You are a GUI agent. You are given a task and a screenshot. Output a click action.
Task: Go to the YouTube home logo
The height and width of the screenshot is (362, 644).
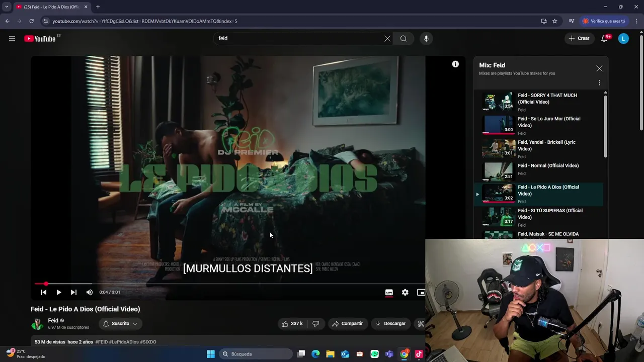click(x=40, y=39)
